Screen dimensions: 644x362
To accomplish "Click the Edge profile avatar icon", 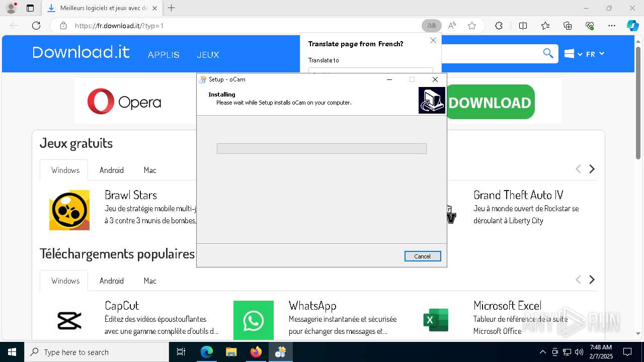I will 11,8.
